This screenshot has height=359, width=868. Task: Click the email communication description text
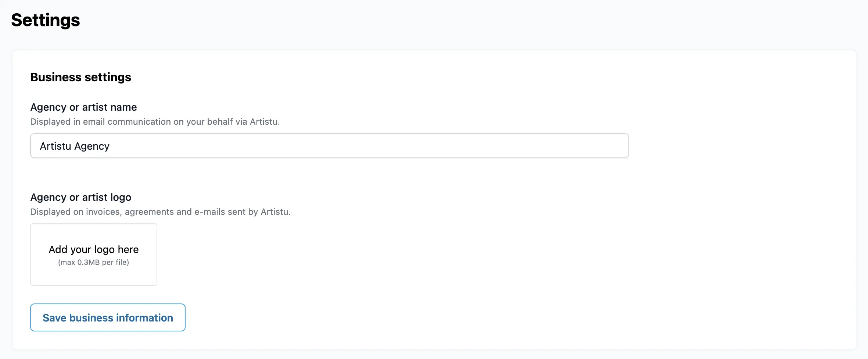point(155,122)
